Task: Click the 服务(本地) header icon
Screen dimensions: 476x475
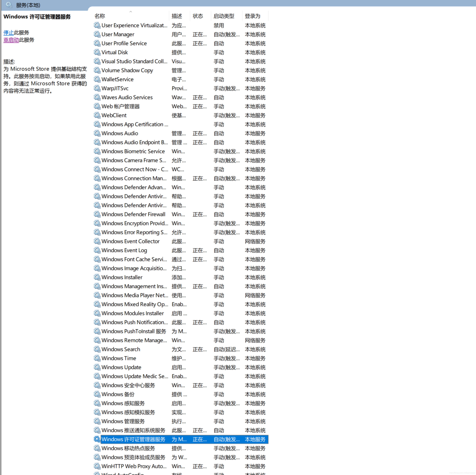Action: pyautogui.click(x=9, y=5)
